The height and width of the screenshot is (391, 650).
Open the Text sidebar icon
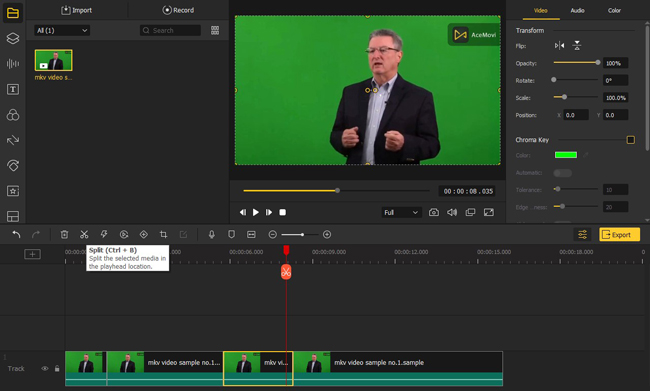coord(13,89)
